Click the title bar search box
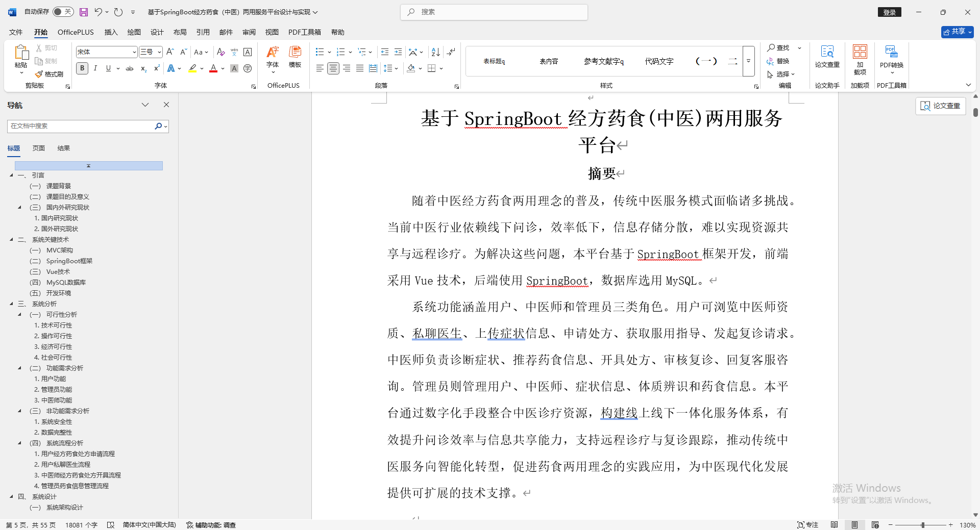Viewport: 980px width, 530px height. coord(494,12)
